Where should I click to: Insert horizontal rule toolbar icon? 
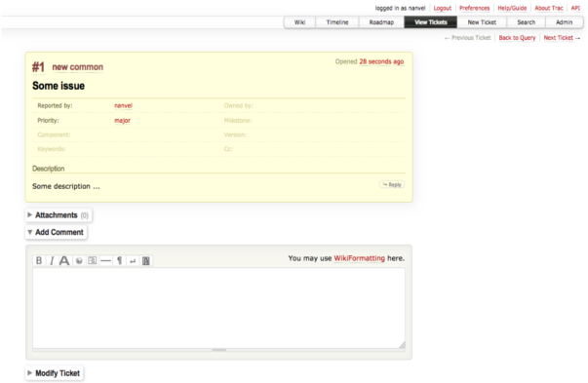point(106,260)
